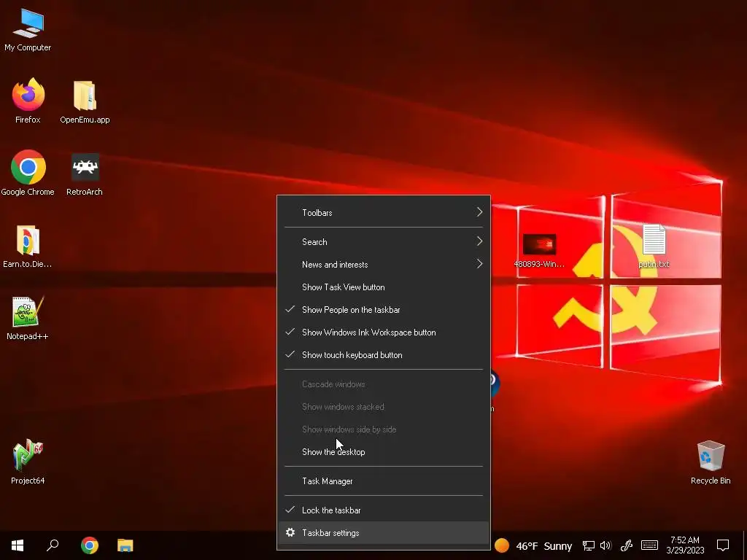Click the greyed Show windows side by side

click(384, 429)
